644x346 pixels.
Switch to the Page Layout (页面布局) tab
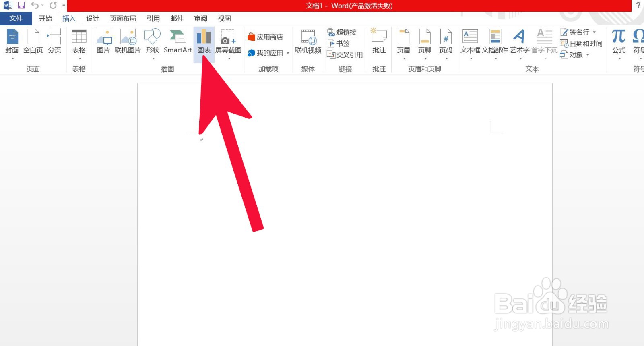tap(123, 19)
